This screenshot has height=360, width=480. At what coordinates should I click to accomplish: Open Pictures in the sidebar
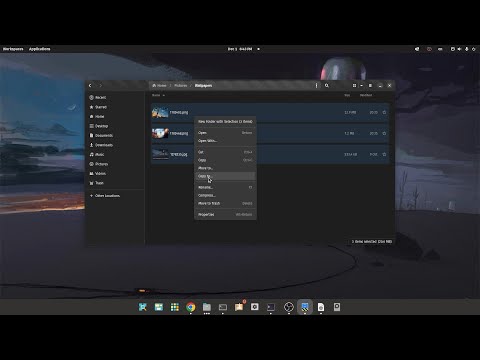(99, 164)
